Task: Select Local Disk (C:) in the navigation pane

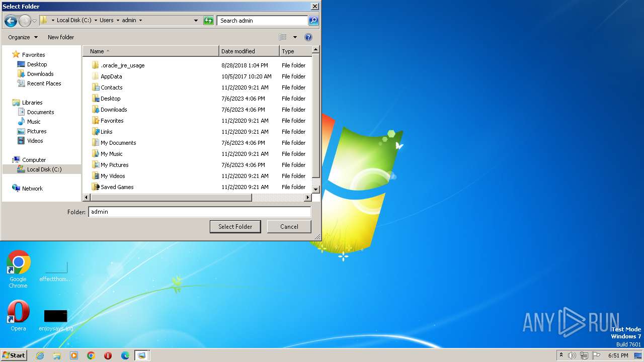Action: (42, 169)
